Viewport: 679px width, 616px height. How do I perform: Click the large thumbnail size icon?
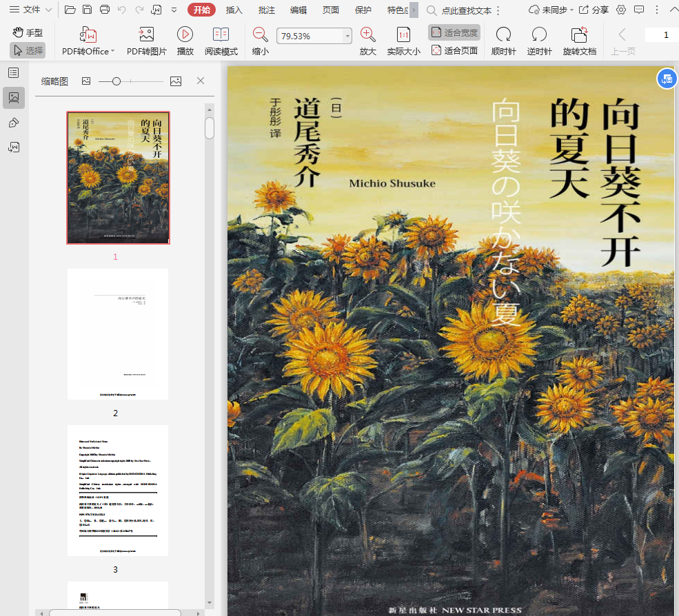tap(176, 81)
